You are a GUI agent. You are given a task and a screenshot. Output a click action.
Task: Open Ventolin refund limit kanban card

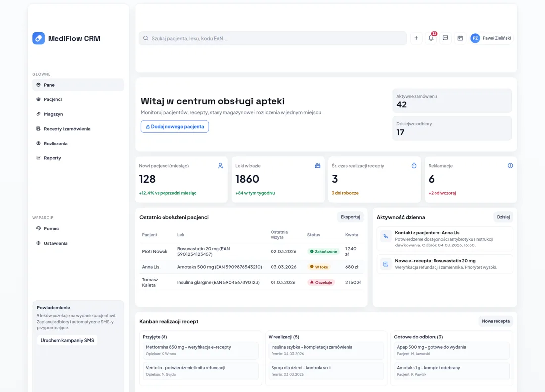tap(201, 371)
